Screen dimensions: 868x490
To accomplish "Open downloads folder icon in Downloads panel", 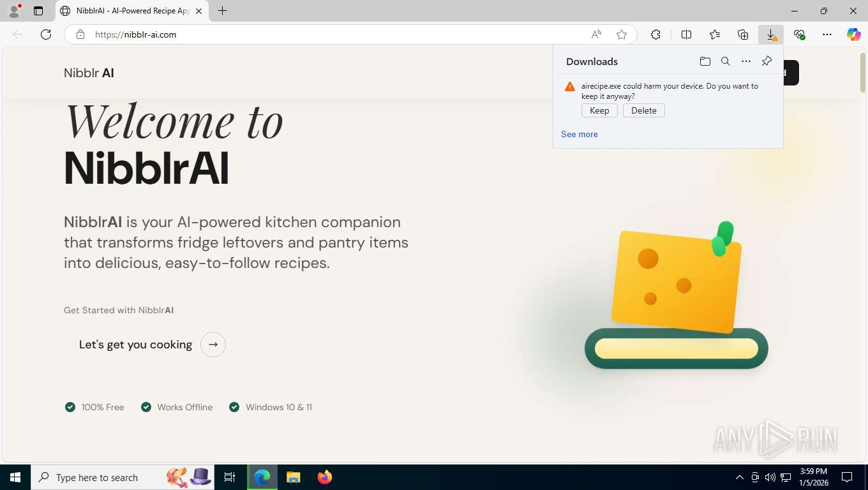I will click(x=705, y=61).
